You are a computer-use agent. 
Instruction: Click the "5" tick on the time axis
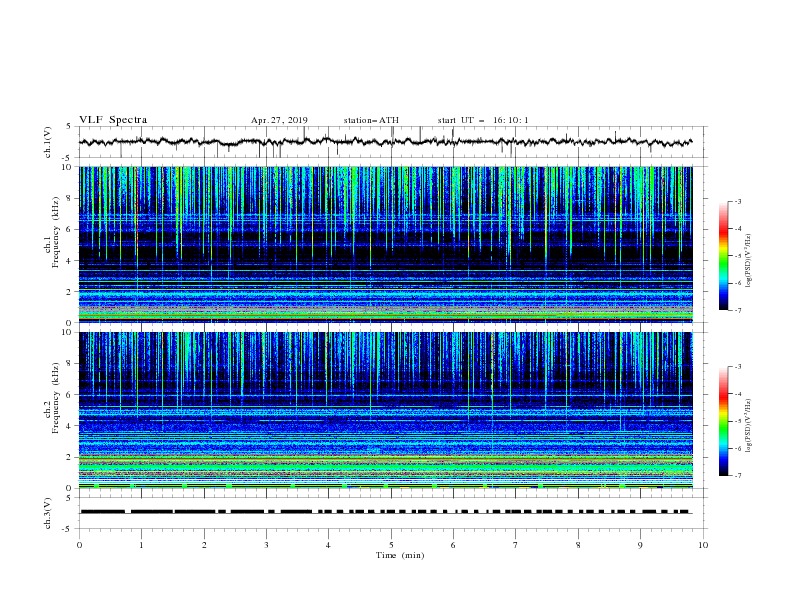tap(391, 545)
